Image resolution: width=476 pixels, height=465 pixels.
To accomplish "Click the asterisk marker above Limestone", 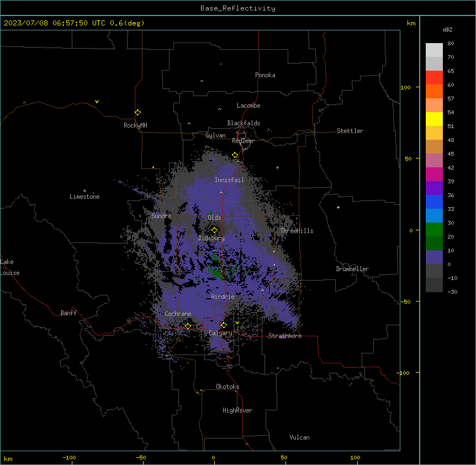I will tap(84, 191).
